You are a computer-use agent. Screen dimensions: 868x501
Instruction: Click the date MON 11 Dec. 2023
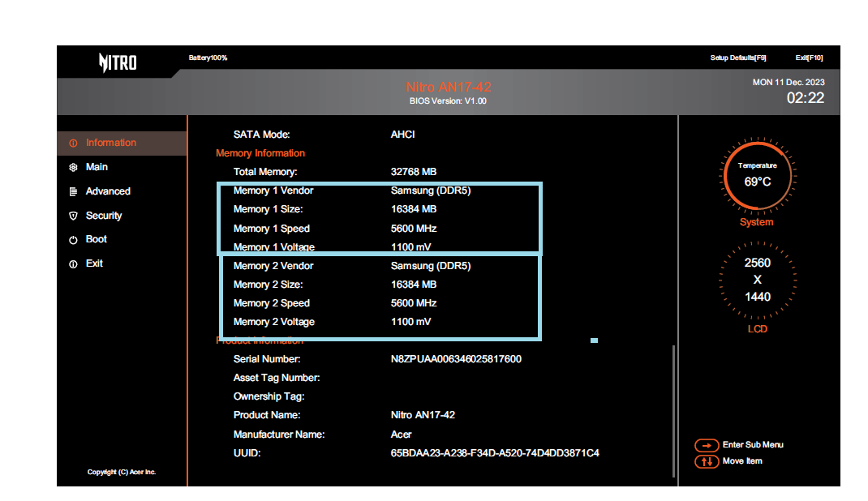click(789, 83)
